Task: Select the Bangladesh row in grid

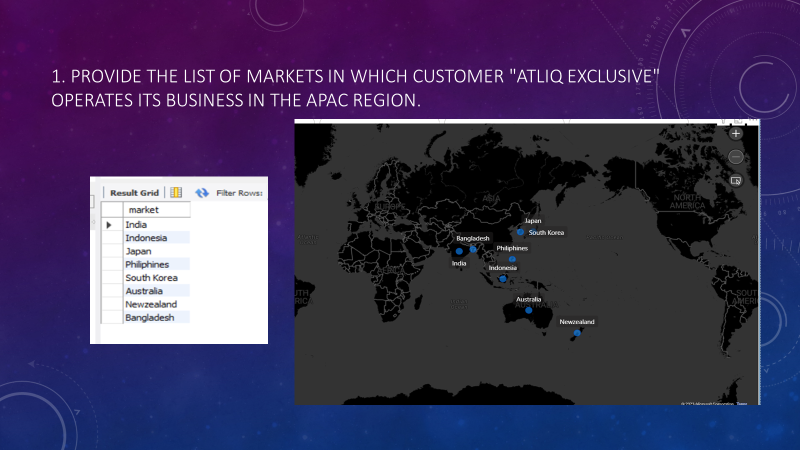Action: [157, 317]
